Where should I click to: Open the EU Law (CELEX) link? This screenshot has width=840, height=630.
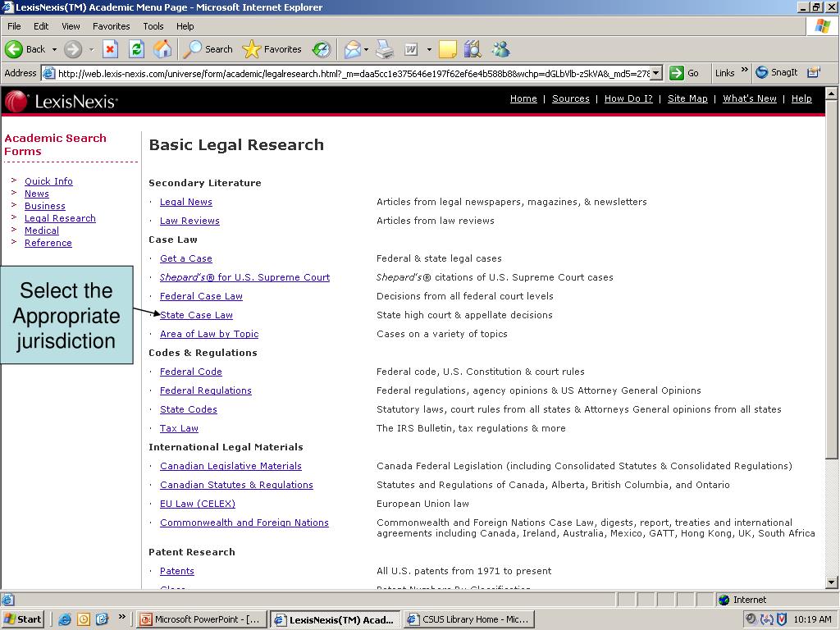(x=198, y=504)
